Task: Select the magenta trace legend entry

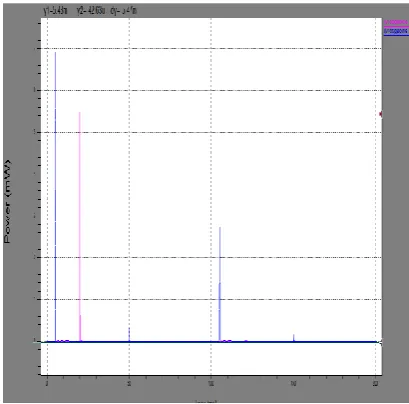Action: click(396, 23)
